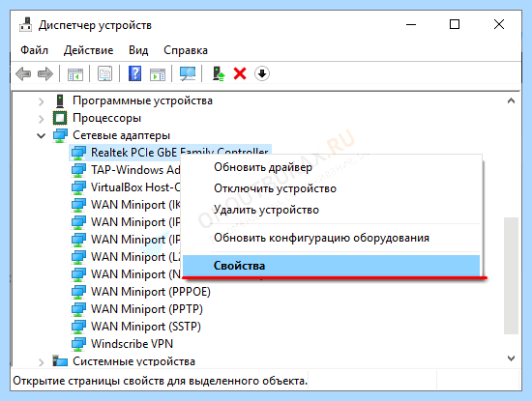Close the Диспетчер устройств window

point(499,24)
